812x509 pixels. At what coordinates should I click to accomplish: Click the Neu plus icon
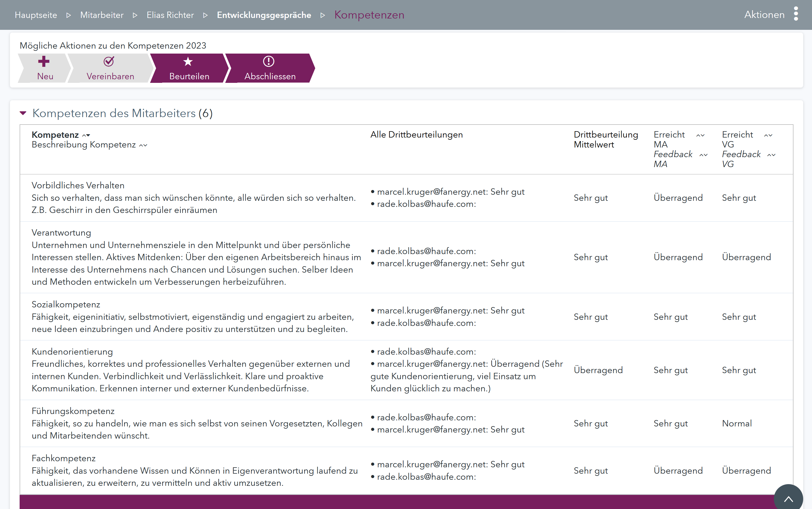point(44,61)
